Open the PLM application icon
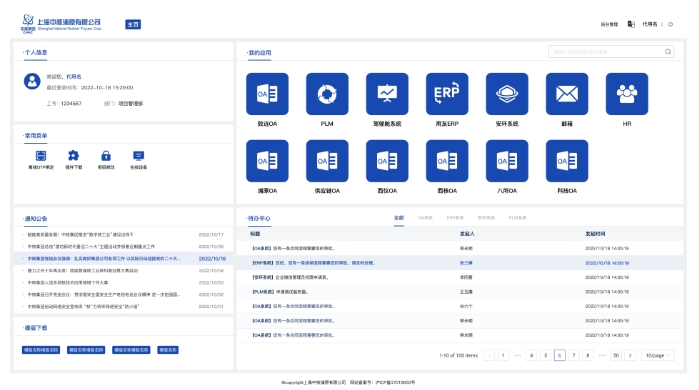 (x=327, y=94)
